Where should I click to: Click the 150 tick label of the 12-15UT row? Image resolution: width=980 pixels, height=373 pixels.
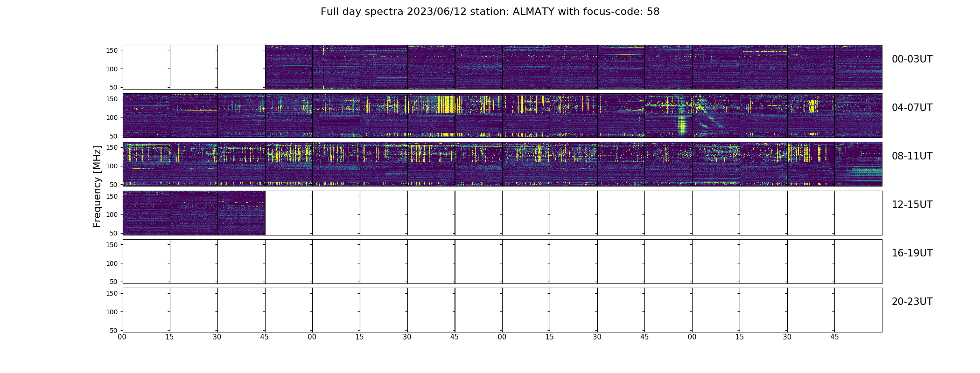pyautogui.click(x=113, y=196)
